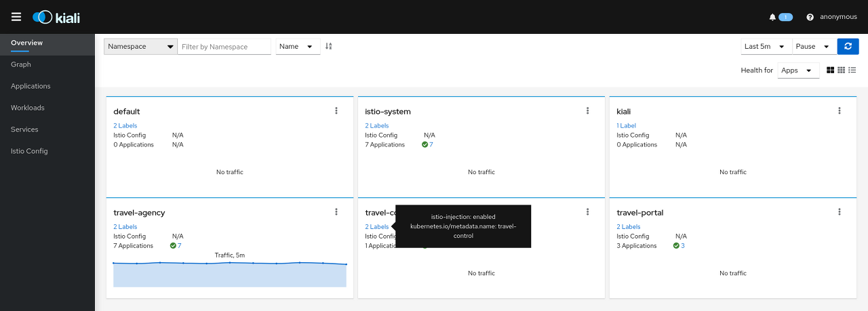Click '3 Applications' text in travel-portal card
Screen dimensions: 868x311
637,245
